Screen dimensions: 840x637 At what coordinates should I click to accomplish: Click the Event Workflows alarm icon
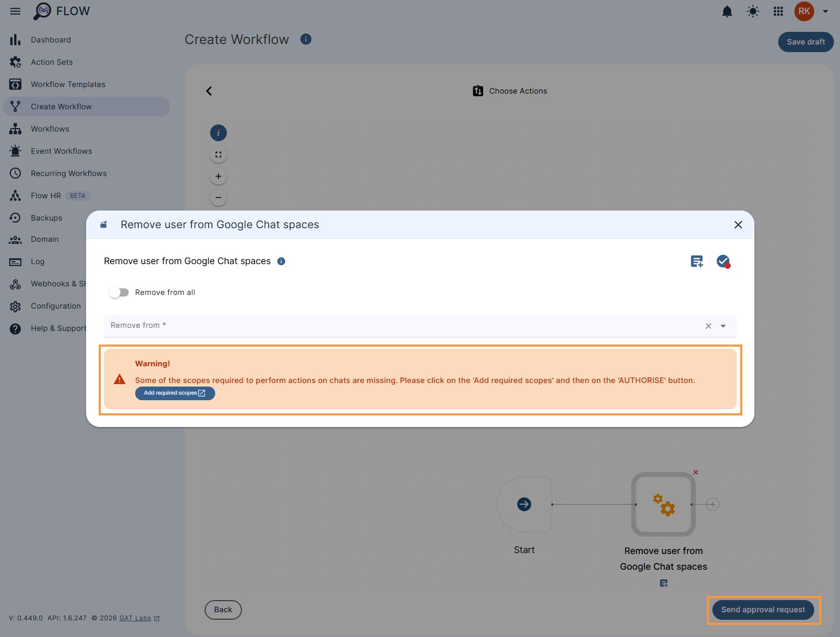tap(15, 151)
